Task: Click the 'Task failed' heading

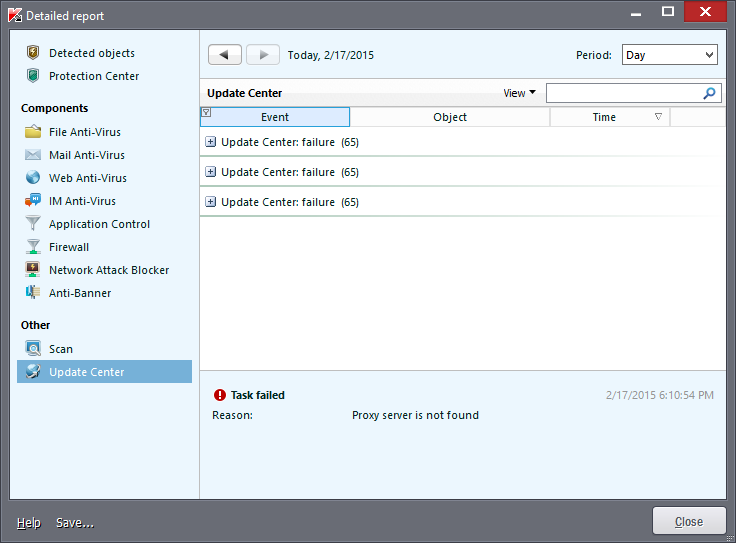Action: coord(258,395)
